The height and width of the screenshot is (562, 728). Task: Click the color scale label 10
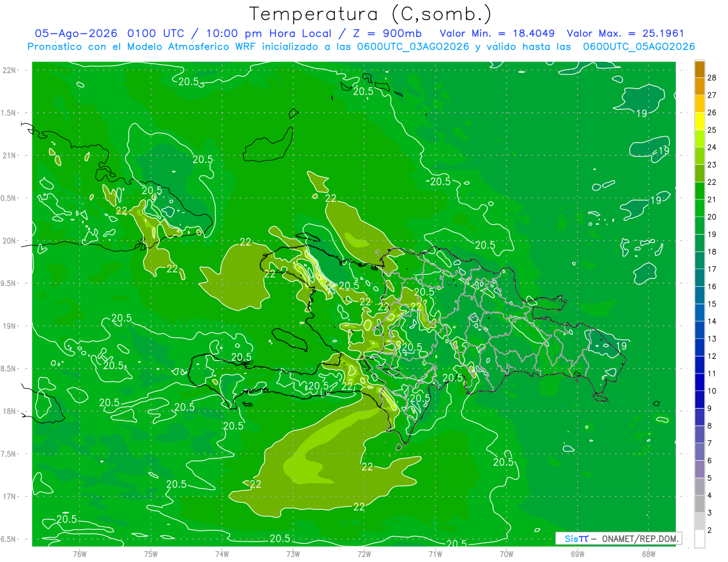click(712, 391)
